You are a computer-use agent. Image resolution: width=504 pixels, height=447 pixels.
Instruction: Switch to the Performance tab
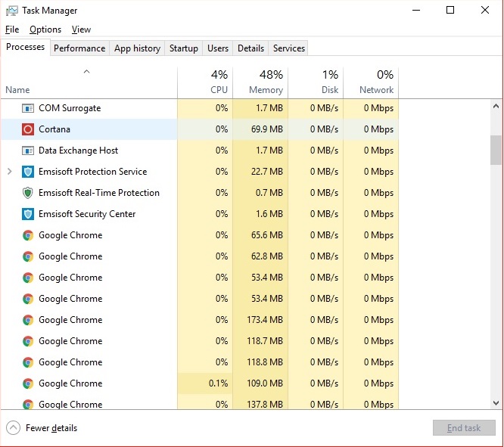pos(79,48)
